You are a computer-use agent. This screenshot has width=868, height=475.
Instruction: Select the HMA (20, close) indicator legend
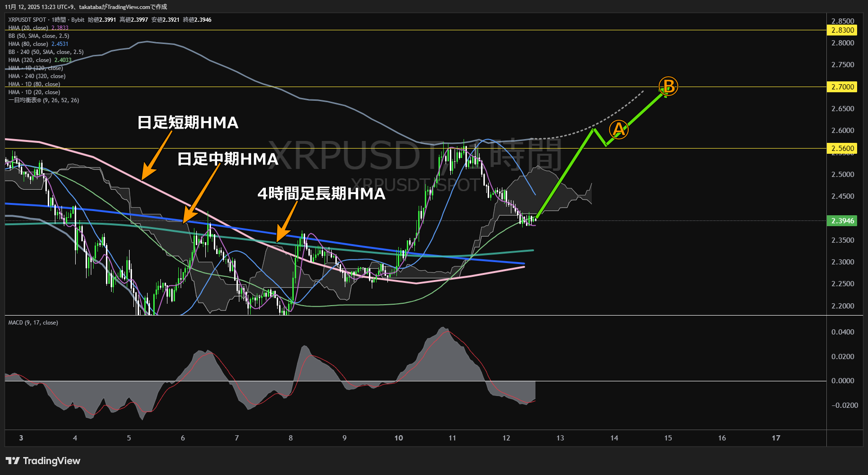click(x=38, y=28)
